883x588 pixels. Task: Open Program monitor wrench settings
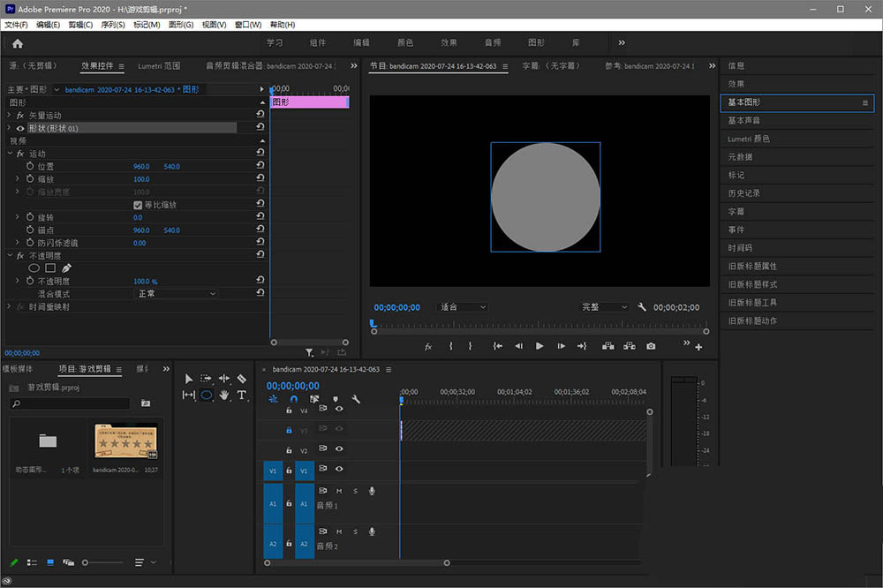pyautogui.click(x=641, y=307)
